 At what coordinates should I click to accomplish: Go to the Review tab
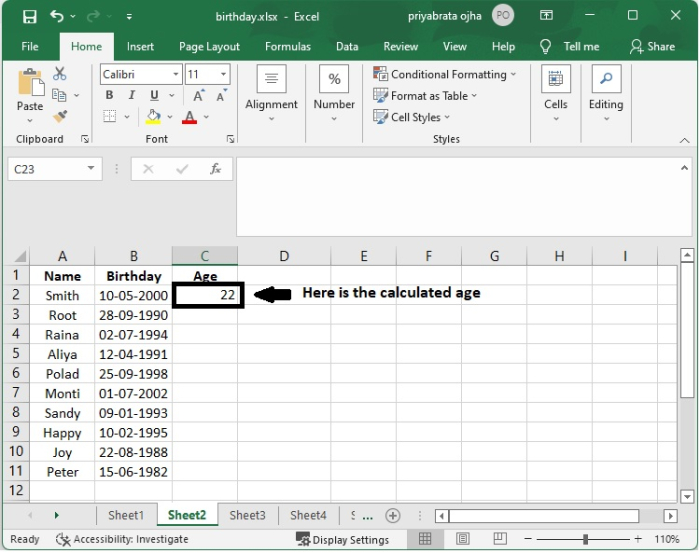tap(400, 46)
